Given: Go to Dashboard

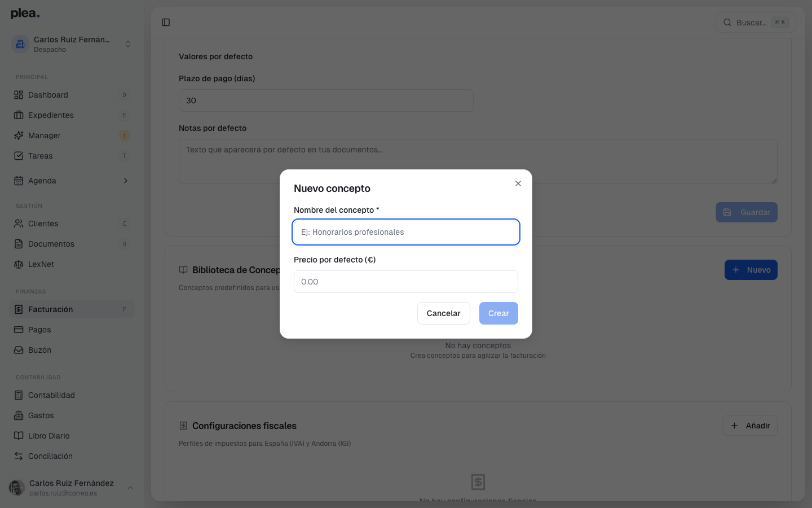Looking at the screenshot, I should click(x=72, y=95).
